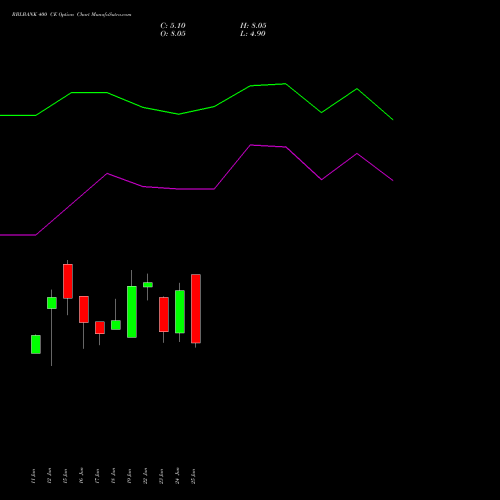Click the 25 Jun date label
500x500 pixels.
(193, 476)
